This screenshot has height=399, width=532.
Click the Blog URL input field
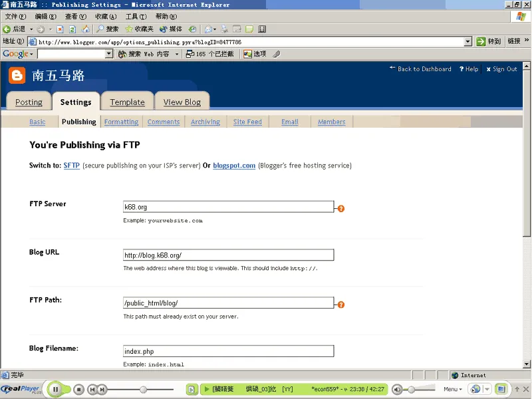pos(228,255)
